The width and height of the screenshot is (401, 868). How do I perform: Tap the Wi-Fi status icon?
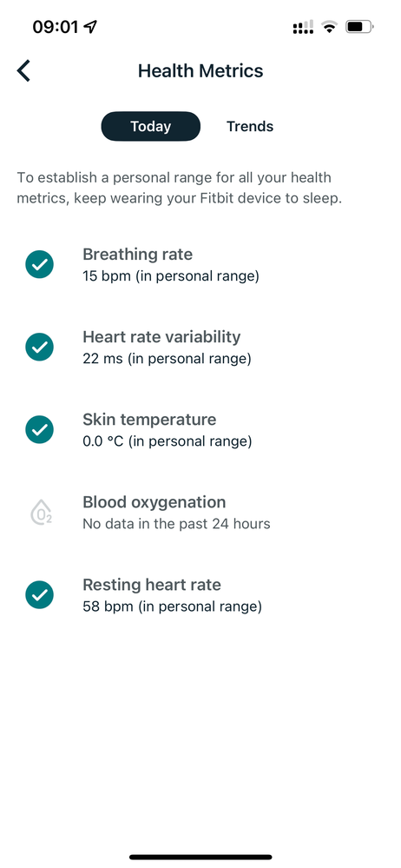click(x=330, y=26)
